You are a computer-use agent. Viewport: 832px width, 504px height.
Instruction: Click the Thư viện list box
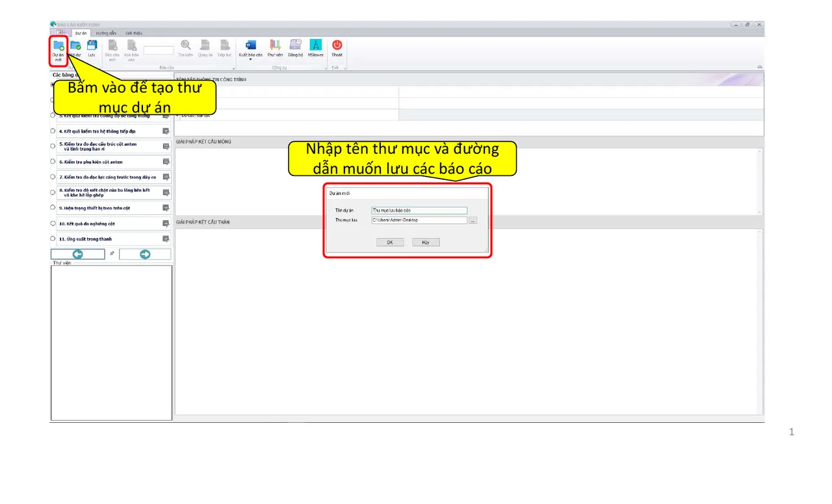[x=111, y=343]
